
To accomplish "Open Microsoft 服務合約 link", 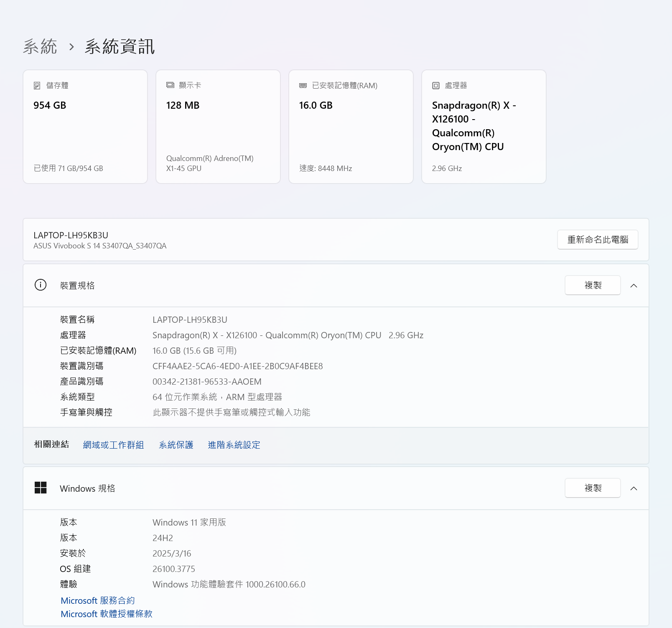I will (x=98, y=600).
